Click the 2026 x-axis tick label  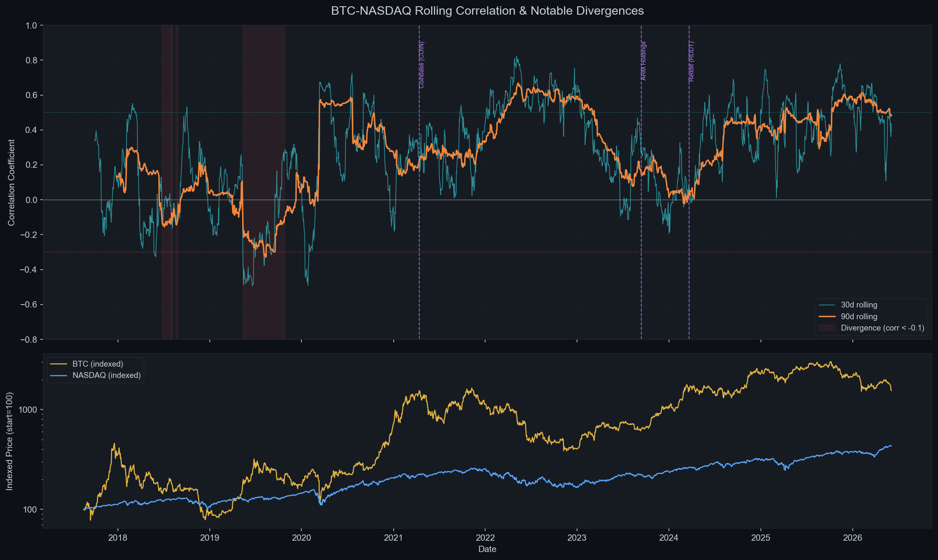853,538
